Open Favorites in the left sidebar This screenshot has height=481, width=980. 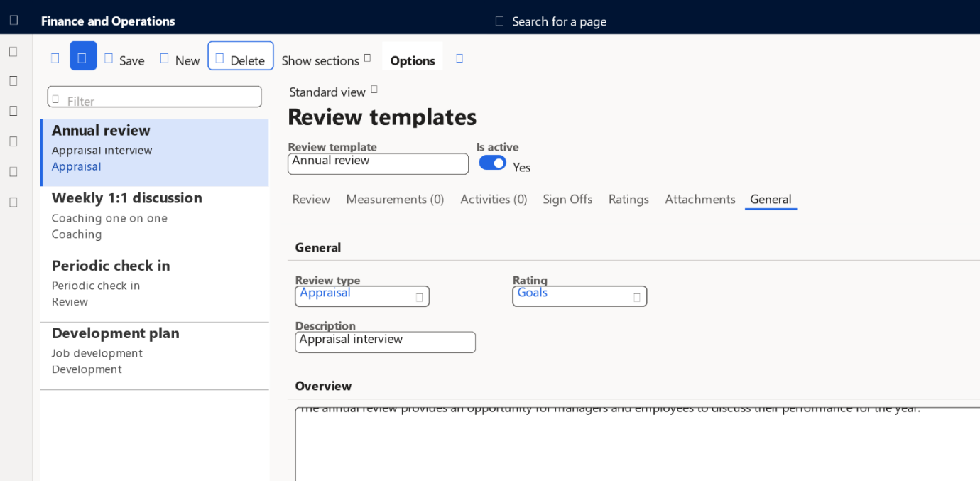coord(13,111)
